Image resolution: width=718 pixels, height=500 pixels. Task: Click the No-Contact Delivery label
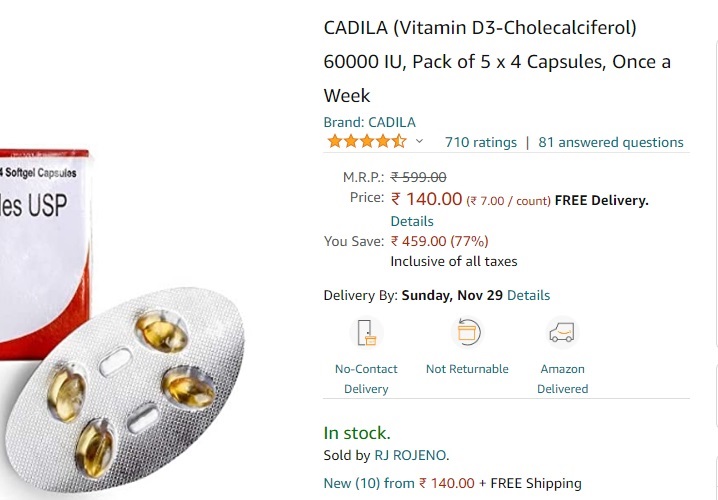pyautogui.click(x=366, y=379)
